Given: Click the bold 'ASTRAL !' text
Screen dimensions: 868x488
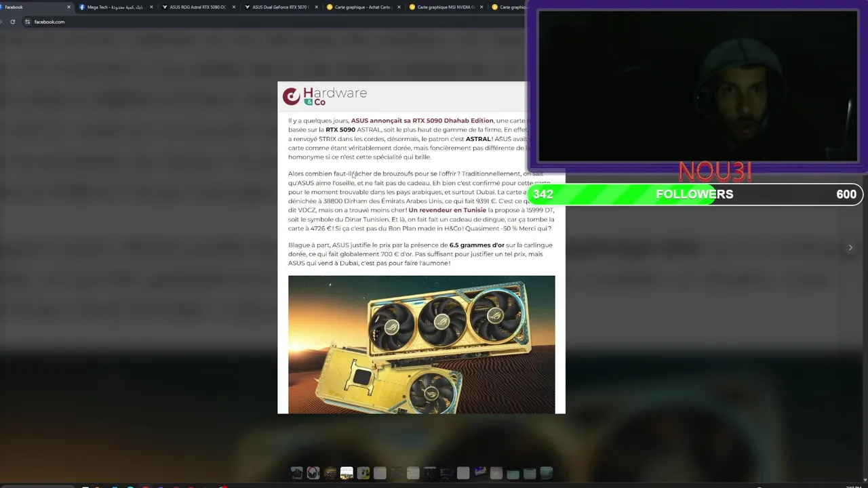Looking at the screenshot, I should 479,139.
